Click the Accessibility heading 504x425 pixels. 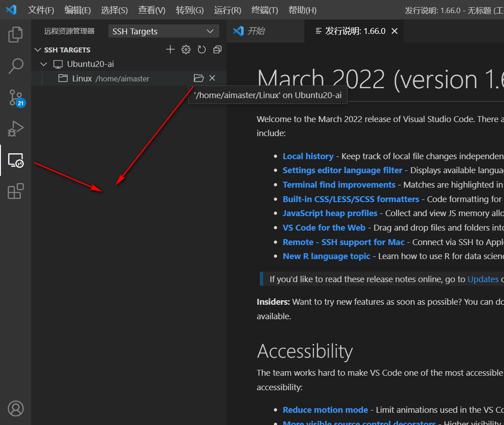click(305, 351)
